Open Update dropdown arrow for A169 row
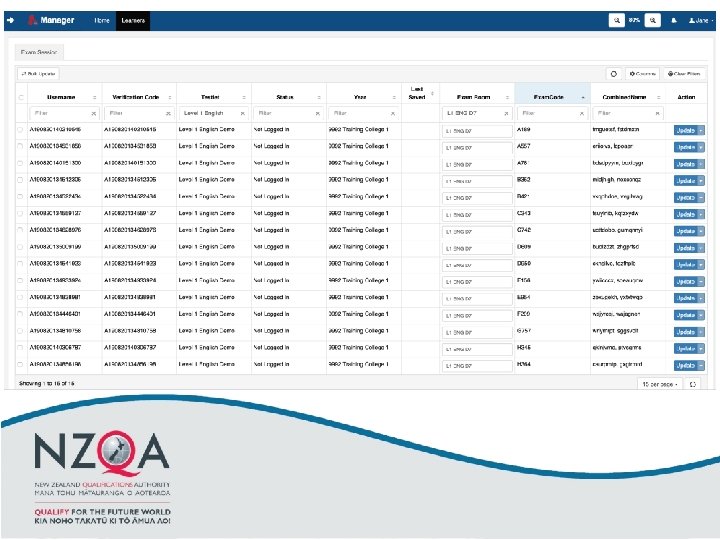 pyautogui.click(x=701, y=131)
